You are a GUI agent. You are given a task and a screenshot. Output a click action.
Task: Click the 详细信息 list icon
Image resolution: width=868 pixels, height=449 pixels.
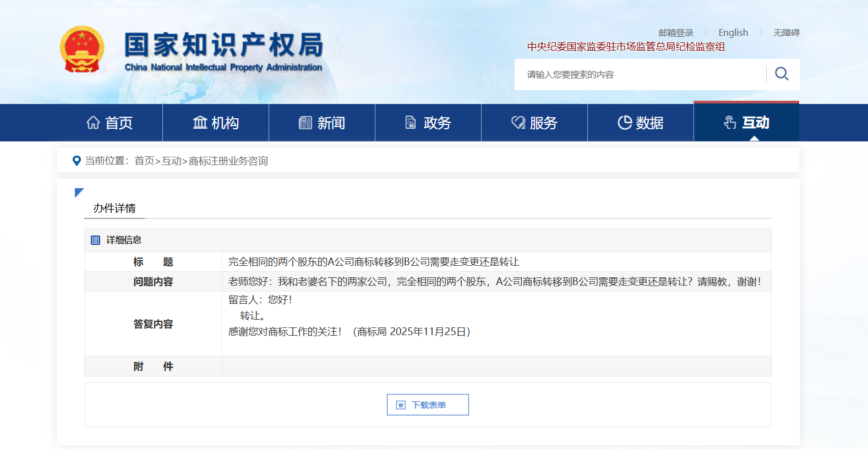95,240
